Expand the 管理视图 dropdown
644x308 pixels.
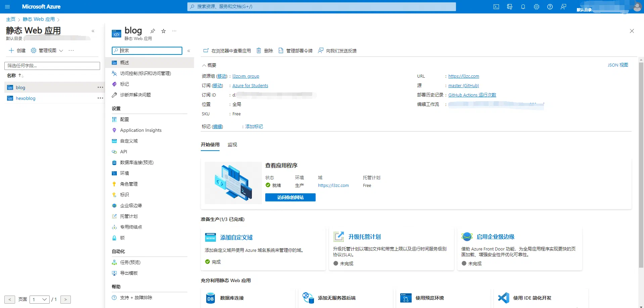tap(61, 50)
